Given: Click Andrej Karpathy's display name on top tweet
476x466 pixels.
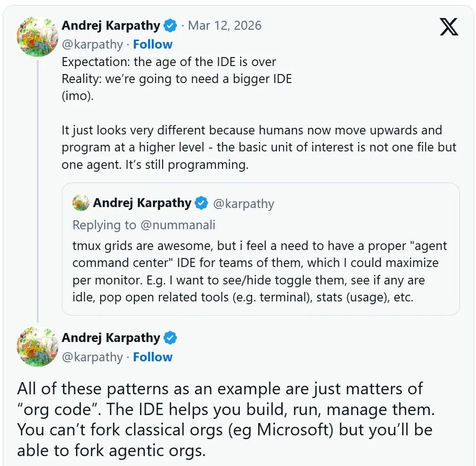Looking at the screenshot, I should pos(111,25).
